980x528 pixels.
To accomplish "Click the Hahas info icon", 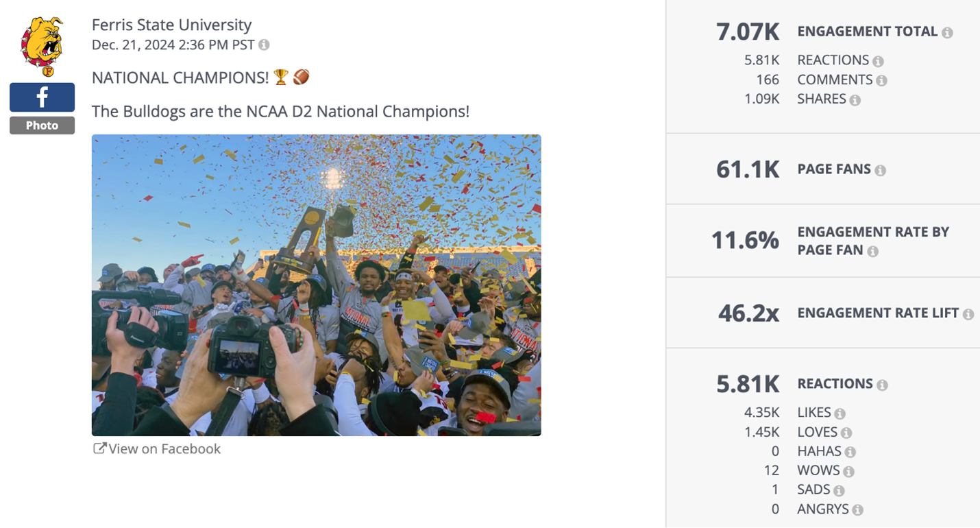I will 850,451.
